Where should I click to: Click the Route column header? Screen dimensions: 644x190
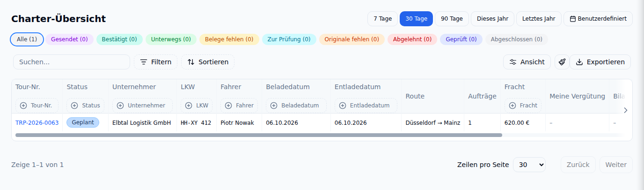[415, 96]
